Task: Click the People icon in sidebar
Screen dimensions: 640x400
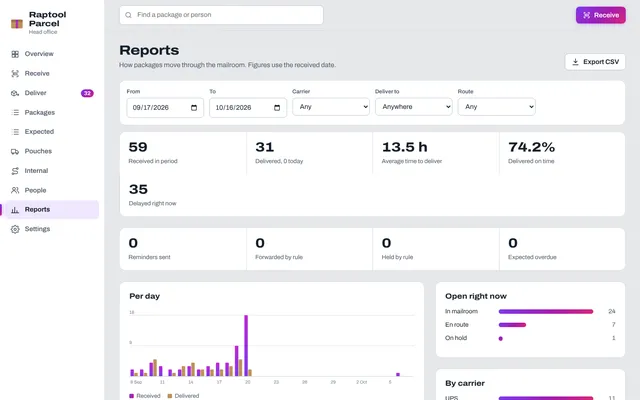Action: (15, 190)
